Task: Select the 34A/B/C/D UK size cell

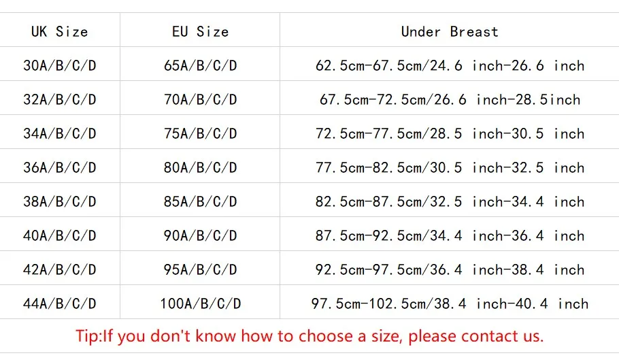Action: click(60, 134)
